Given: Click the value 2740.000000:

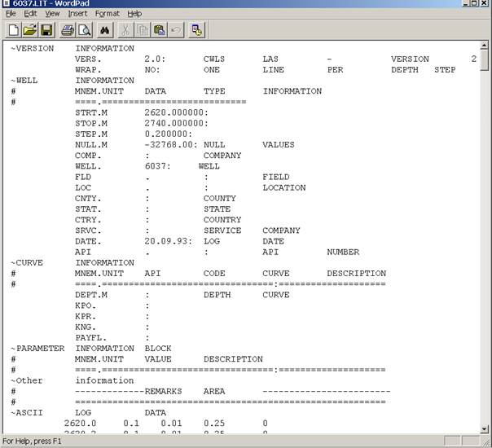Looking at the screenshot, I should pyautogui.click(x=176, y=123).
